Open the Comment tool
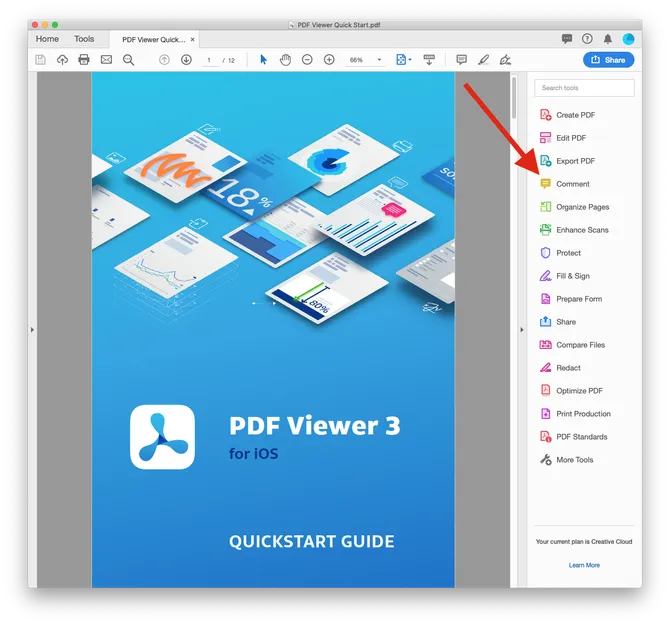 click(x=564, y=184)
